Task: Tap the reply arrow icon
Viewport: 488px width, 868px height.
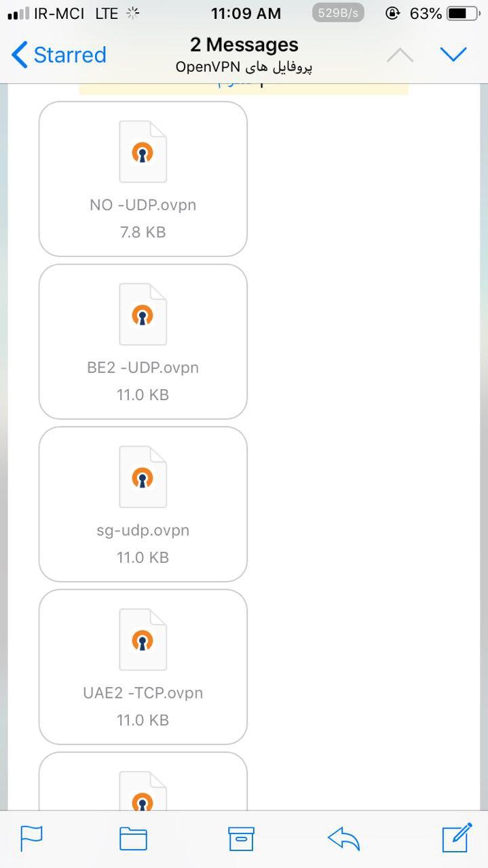Action: point(343,839)
